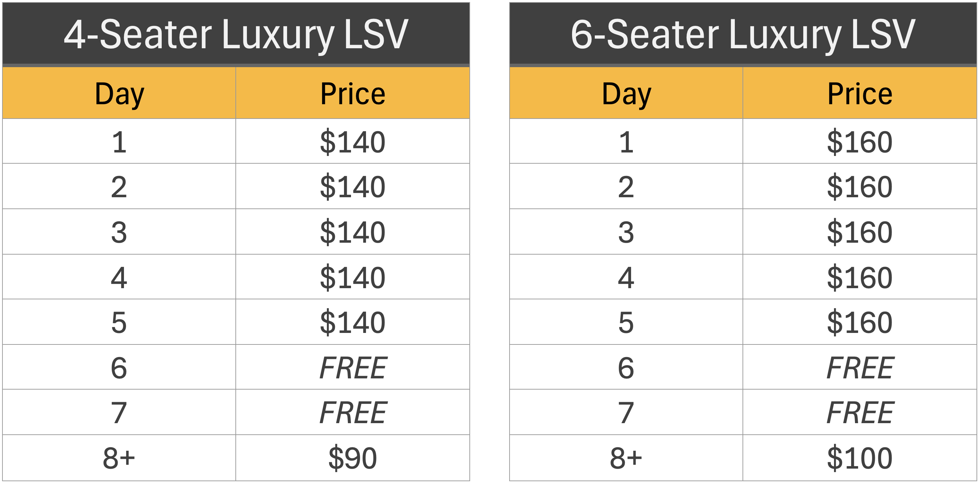Click day 6 FREE cell in 6-Seater table
This screenshot has width=980, height=484.
pyautogui.click(x=860, y=367)
